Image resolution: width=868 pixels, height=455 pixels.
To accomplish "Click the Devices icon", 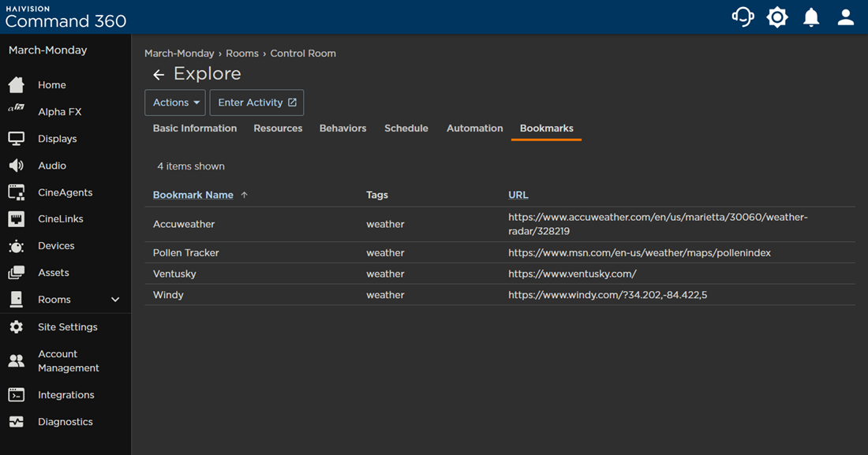I will click(x=17, y=246).
